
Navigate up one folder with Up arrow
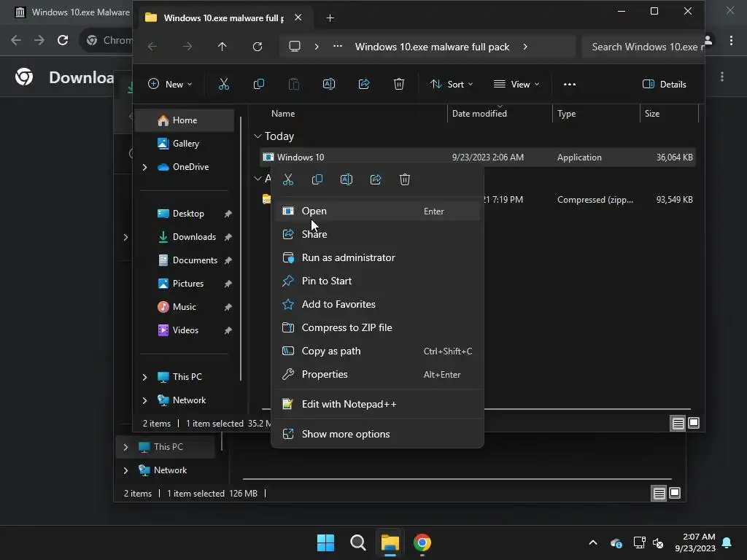[x=222, y=47]
